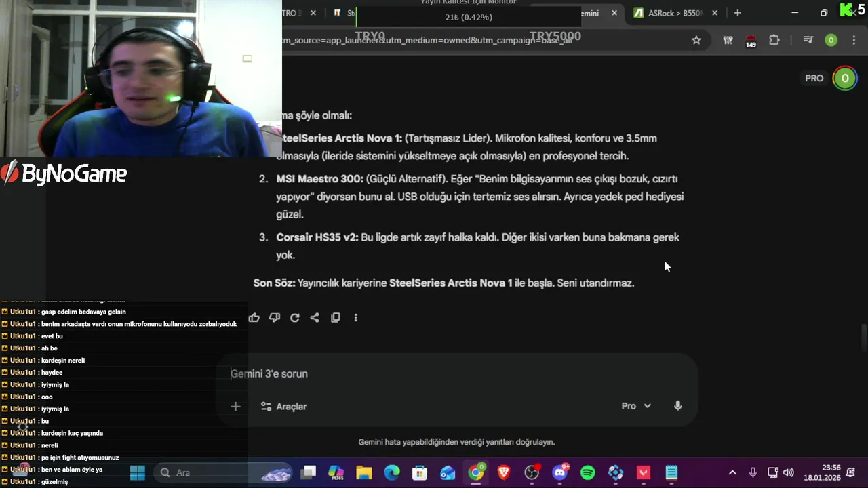The width and height of the screenshot is (868, 488).
Task: Click chat message 'kardeşin kaç yaşında'
Action: pos(72,433)
